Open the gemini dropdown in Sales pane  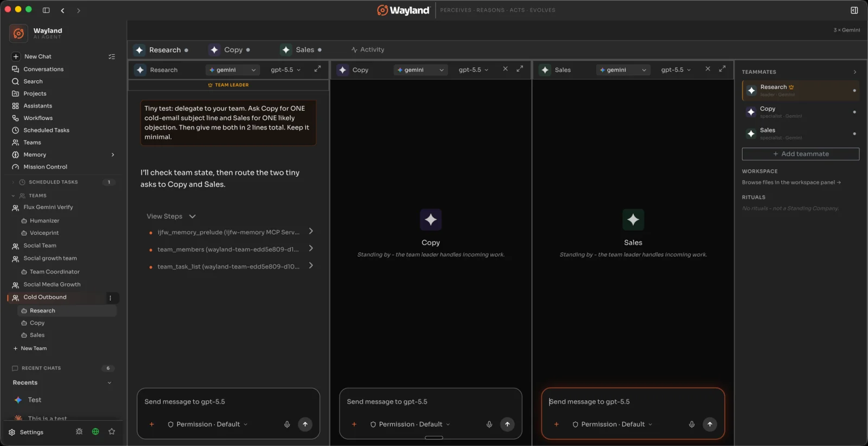623,70
